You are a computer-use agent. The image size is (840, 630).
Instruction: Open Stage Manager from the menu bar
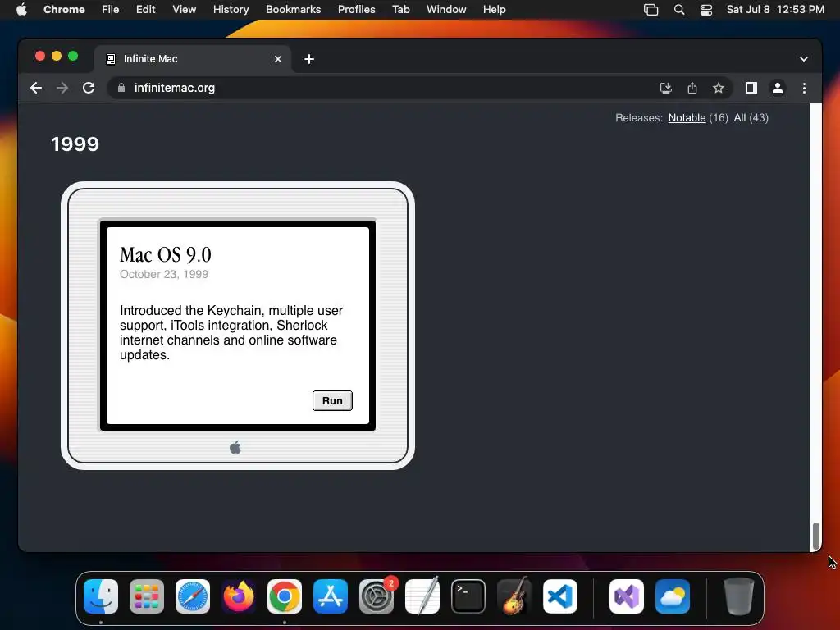pyautogui.click(x=651, y=9)
